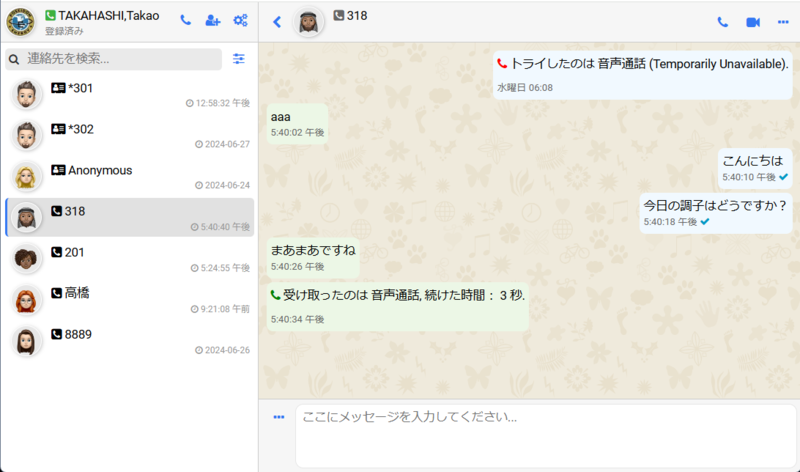Image resolution: width=800 pixels, height=472 pixels.
Task: Click the contact filter sliders icon
Action: coord(238,59)
